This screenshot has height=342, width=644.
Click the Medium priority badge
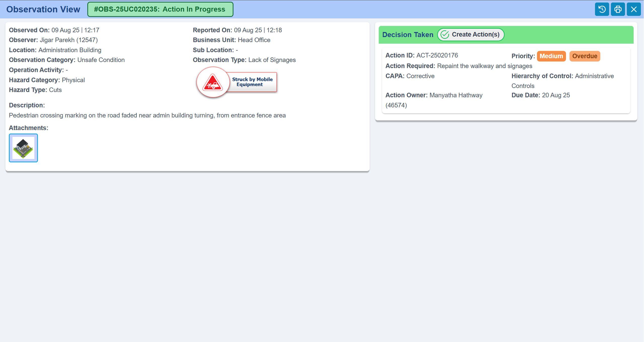click(551, 56)
